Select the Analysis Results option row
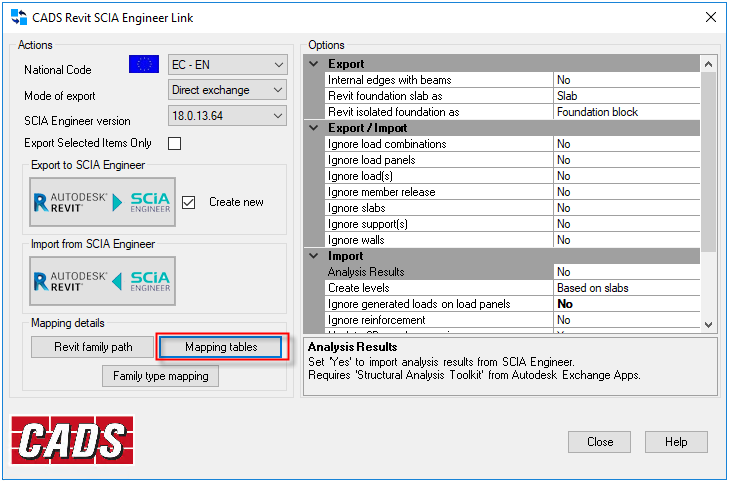The width and height of the screenshot is (730, 483). (x=512, y=272)
